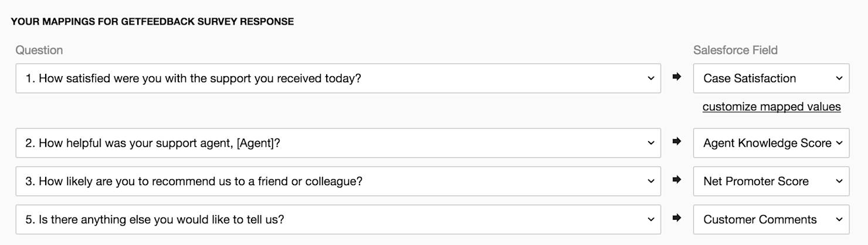Open the Customer Comments field dropdown
The image size is (868, 245).
pyautogui.click(x=771, y=220)
